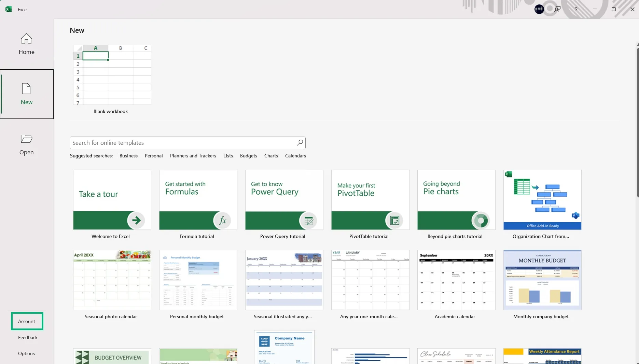Open Get started with Formulas template

pyautogui.click(x=198, y=200)
